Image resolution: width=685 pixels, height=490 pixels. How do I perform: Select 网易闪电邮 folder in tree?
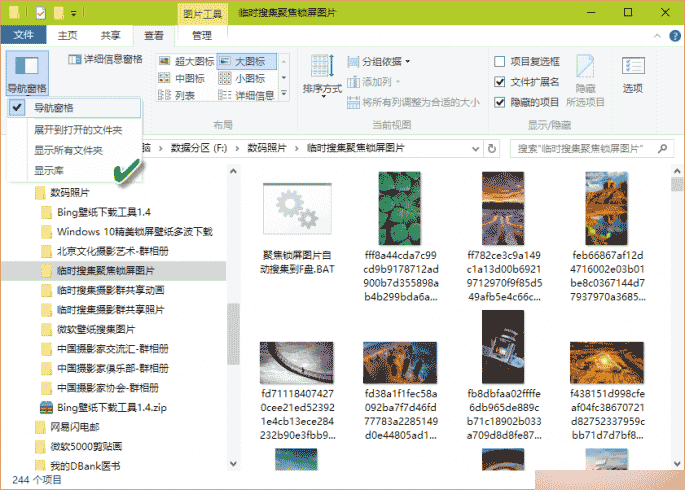pos(74,427)
